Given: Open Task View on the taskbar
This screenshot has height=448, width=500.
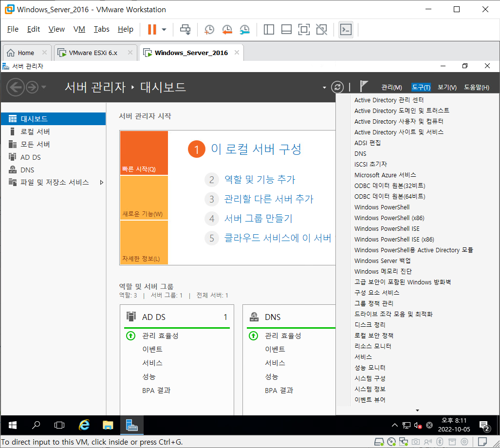Looking at the screenshot, I should pos(59,425).
